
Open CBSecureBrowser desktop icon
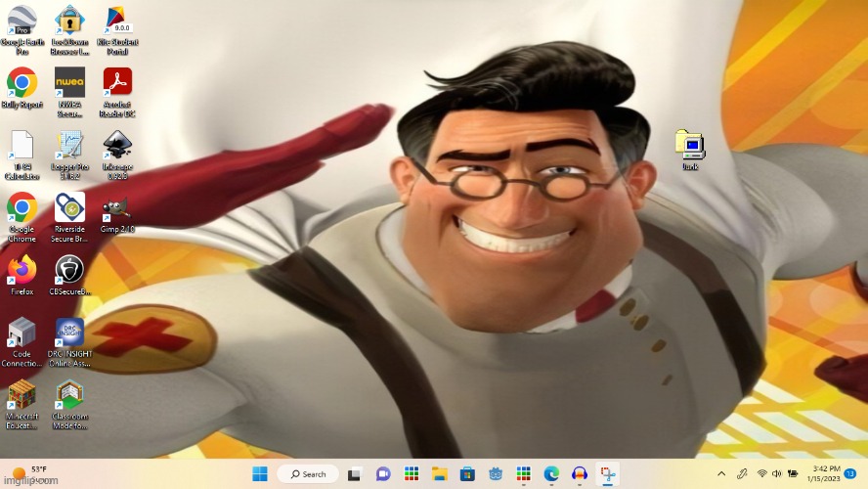pos(69,275)
